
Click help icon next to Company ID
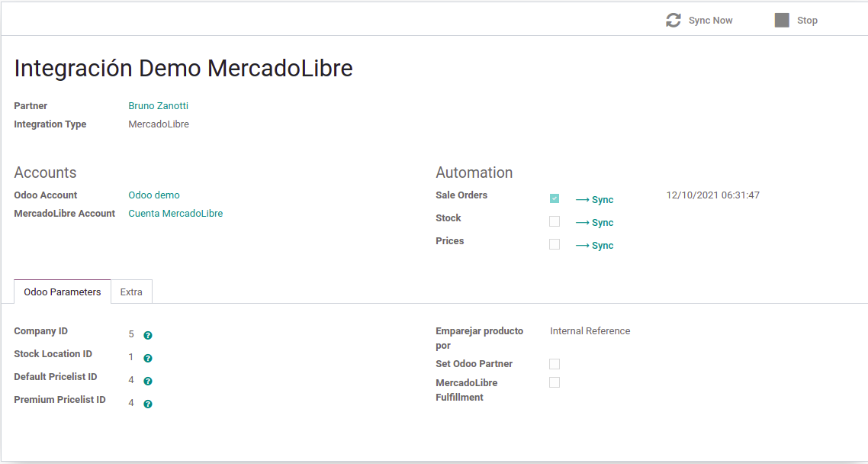point(148,335)
